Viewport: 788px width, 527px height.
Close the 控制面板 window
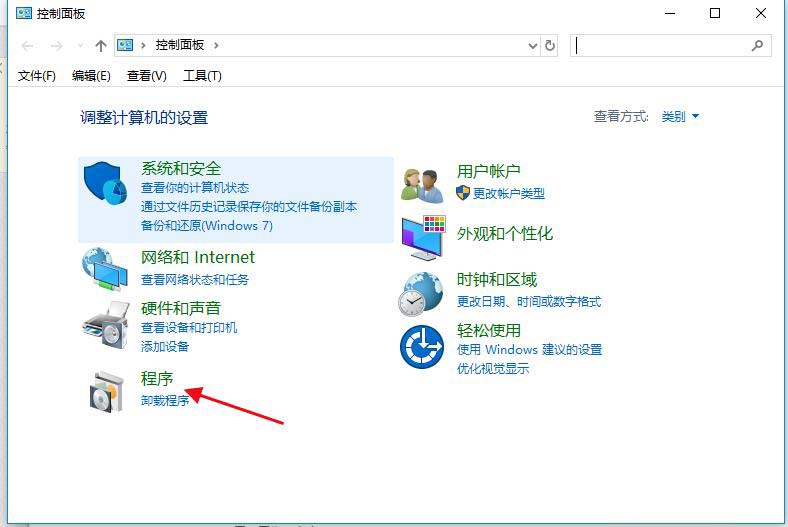point(761,14)
